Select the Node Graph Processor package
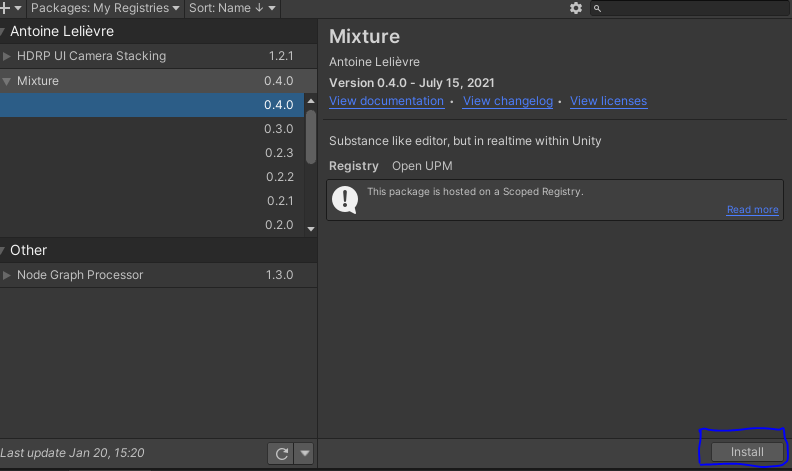792x471 pixels. click(159, 275)
